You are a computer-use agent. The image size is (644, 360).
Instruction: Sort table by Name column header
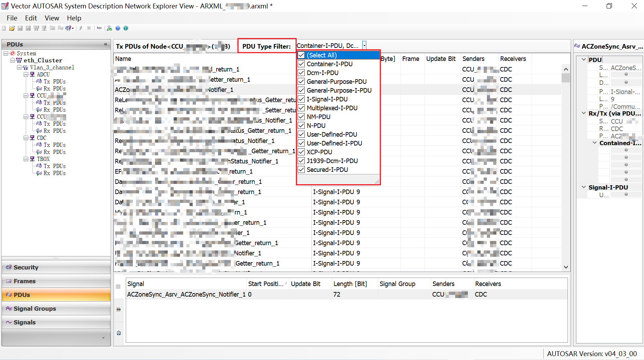(x=123, y=59)
